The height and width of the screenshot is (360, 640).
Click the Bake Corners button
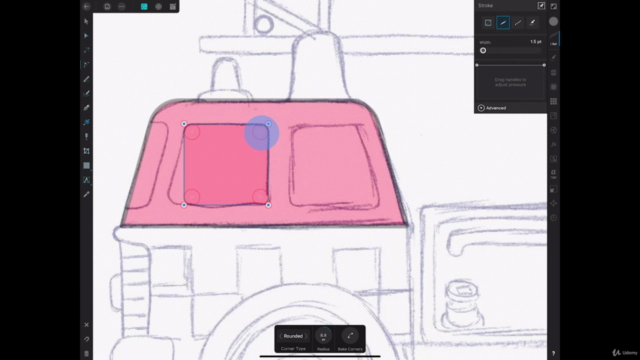350,336
